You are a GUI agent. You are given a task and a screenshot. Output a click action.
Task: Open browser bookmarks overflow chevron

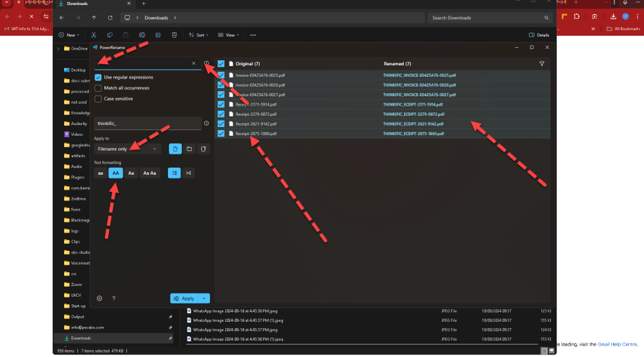pyautogui.click(x=593, y=29)
